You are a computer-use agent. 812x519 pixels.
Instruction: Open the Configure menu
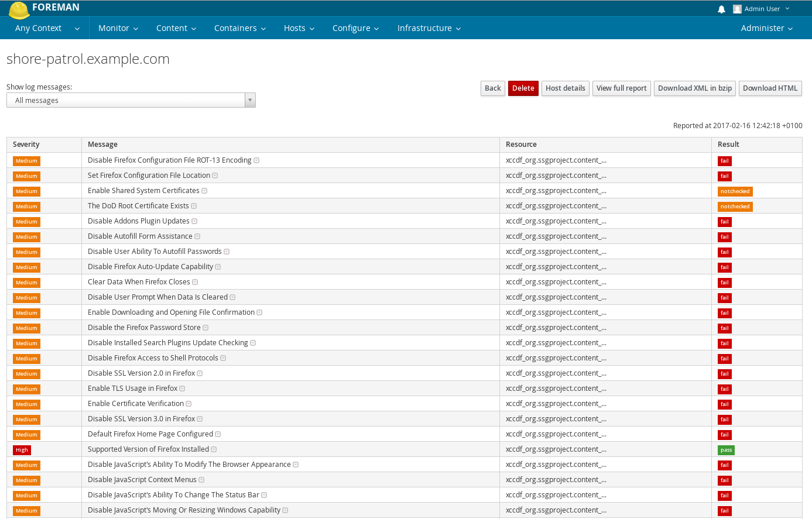[x=355, y=28]
